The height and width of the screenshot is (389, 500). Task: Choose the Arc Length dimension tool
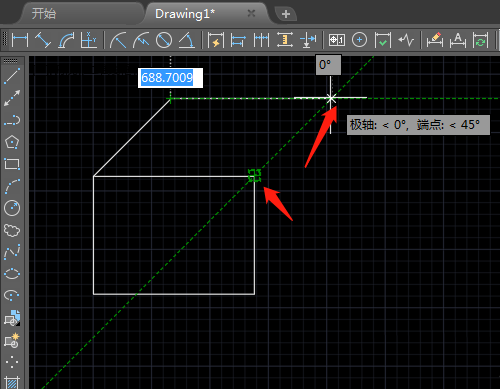[66, 40]
